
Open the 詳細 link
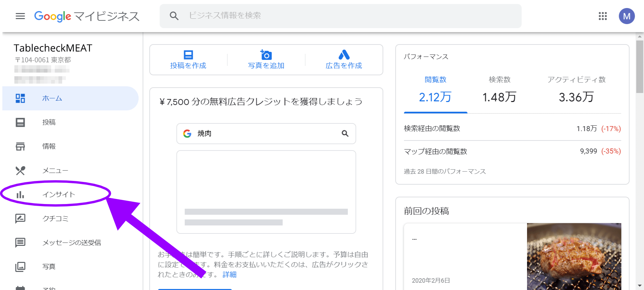coord(230,275)
